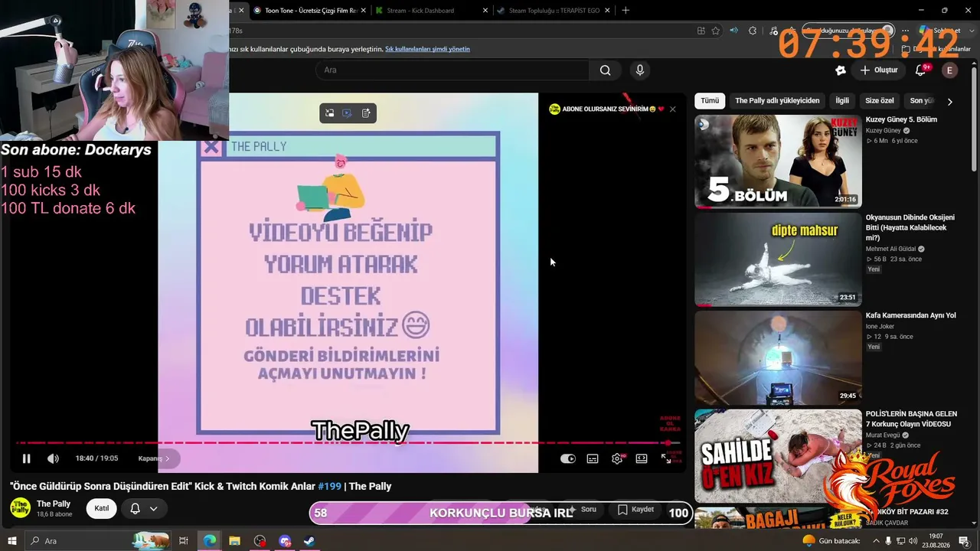The width and height of the screenshot is (980, 551).
Task: Pause the YouTube video
Action: [26, 458]
